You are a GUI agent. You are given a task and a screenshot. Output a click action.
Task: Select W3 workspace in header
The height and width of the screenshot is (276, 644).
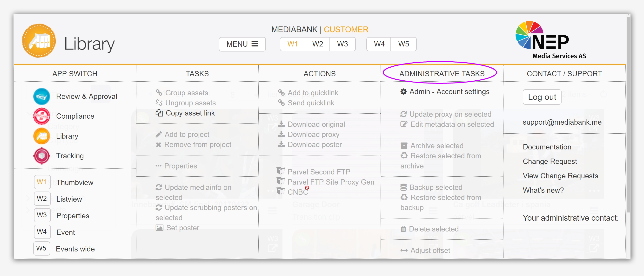pyautogui.click(x=342, y=44)
